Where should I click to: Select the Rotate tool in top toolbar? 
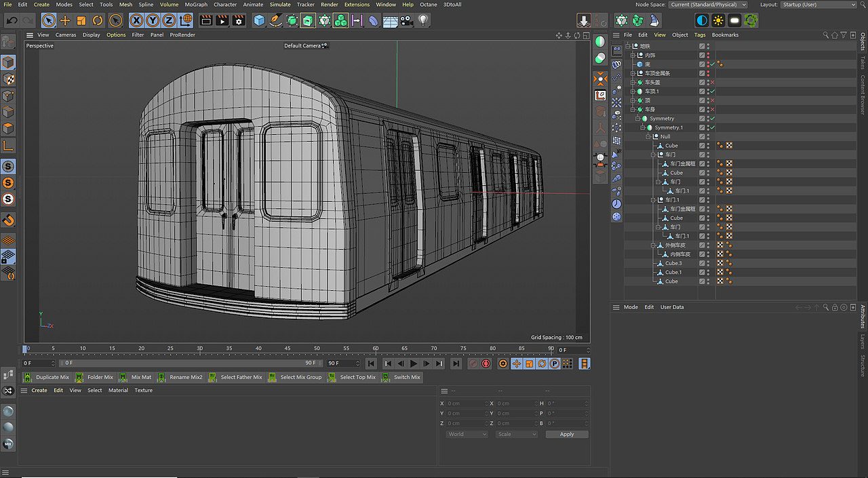tap(98, 20)
